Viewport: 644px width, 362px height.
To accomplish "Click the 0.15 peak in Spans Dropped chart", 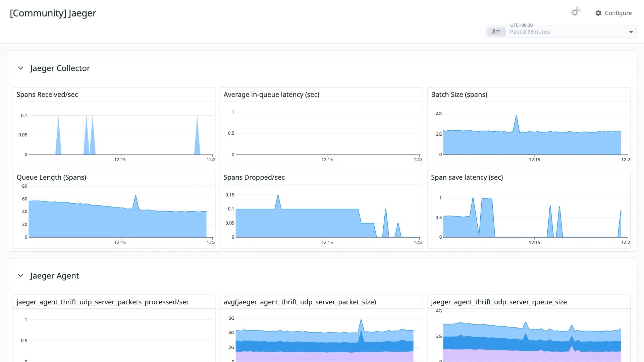I will pos(278,195).
